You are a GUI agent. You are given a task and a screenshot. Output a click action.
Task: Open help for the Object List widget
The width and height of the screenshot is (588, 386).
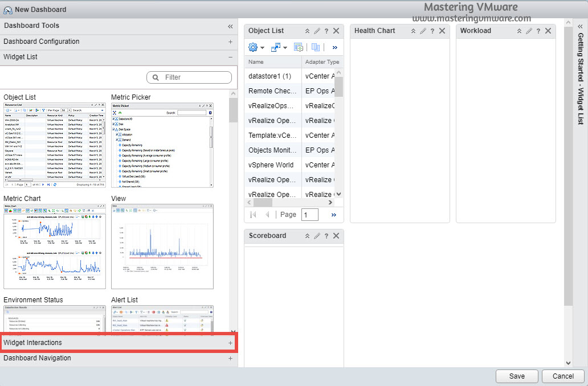[326, 31]
